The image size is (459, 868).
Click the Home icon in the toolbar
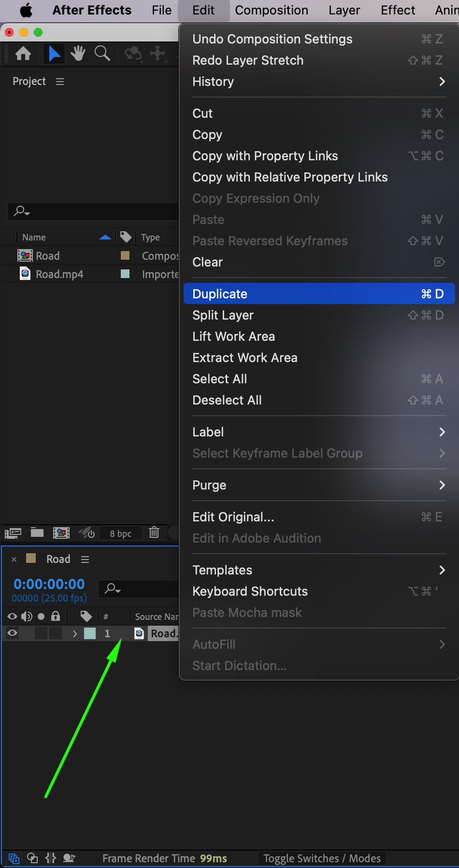pyautogui.click(x=23, y=54)
